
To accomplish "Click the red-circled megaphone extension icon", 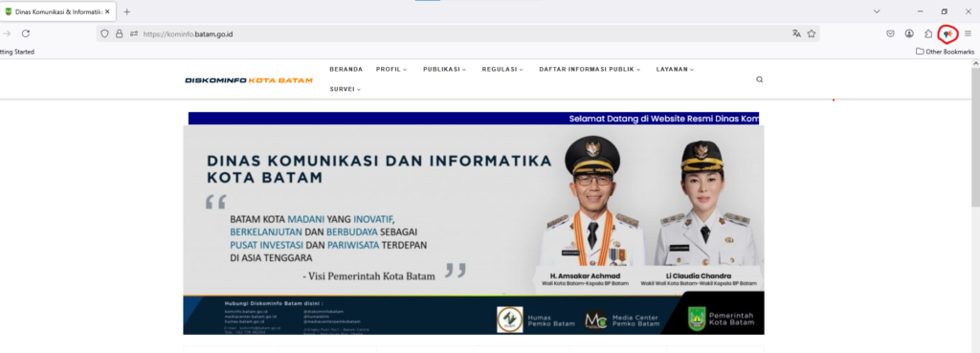I will (x=948, y=33).
